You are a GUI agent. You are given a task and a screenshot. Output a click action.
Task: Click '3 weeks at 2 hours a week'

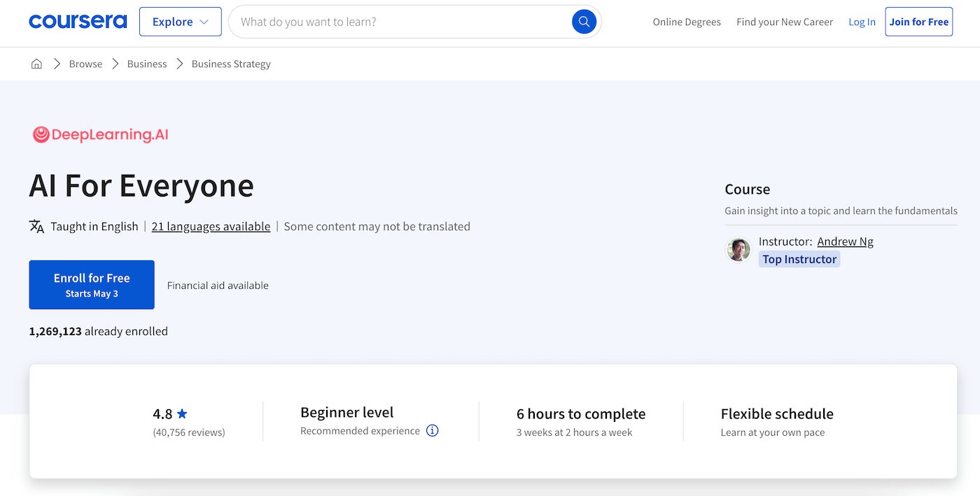point(574,432)
